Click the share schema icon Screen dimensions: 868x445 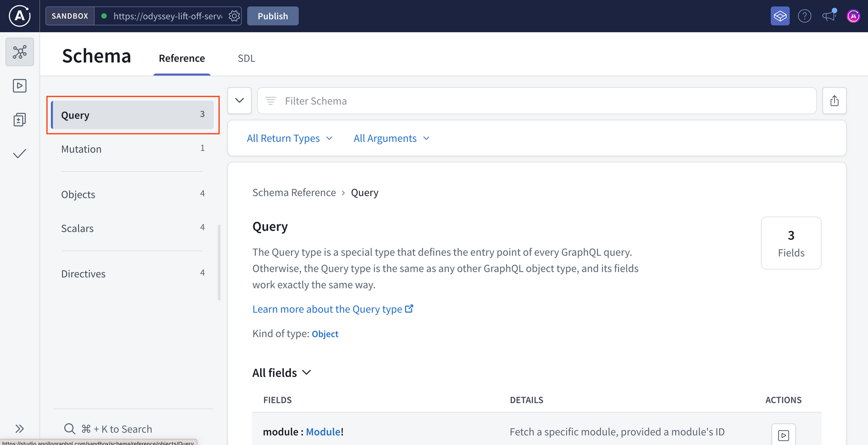tap(834, 101)
